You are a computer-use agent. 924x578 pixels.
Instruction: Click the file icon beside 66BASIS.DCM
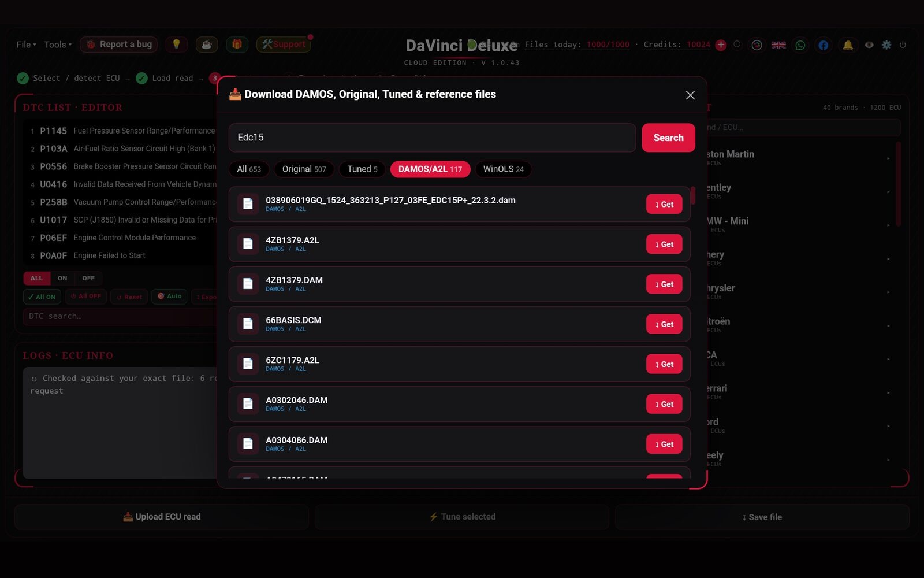pyautogui.click(x=248, y=324)
